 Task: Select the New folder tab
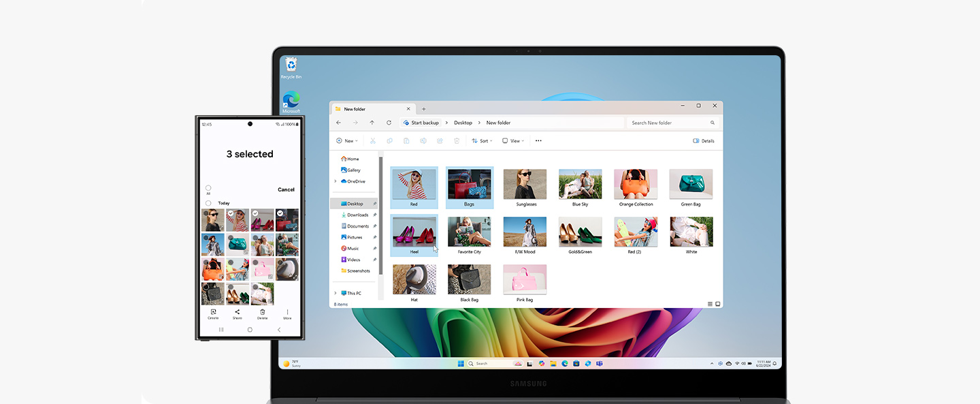373,109
